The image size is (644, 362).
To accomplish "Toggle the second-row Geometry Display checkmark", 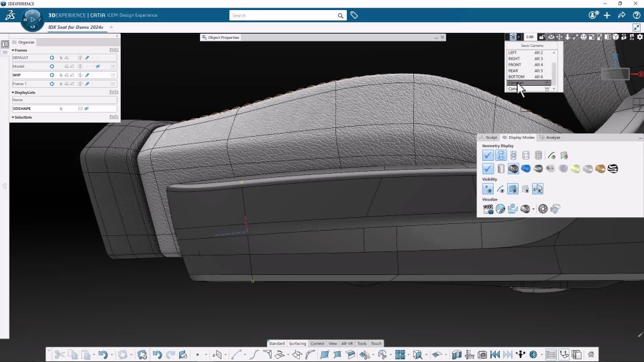I will coord(488,168).
